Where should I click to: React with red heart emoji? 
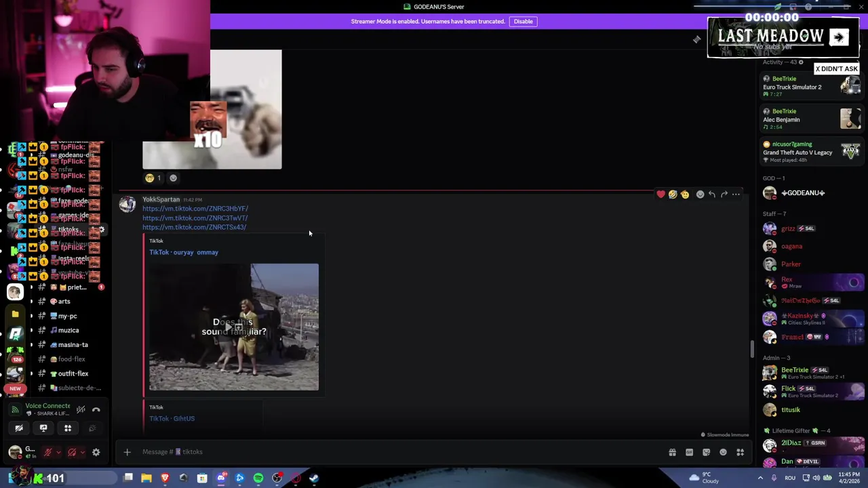coord(660,195)
